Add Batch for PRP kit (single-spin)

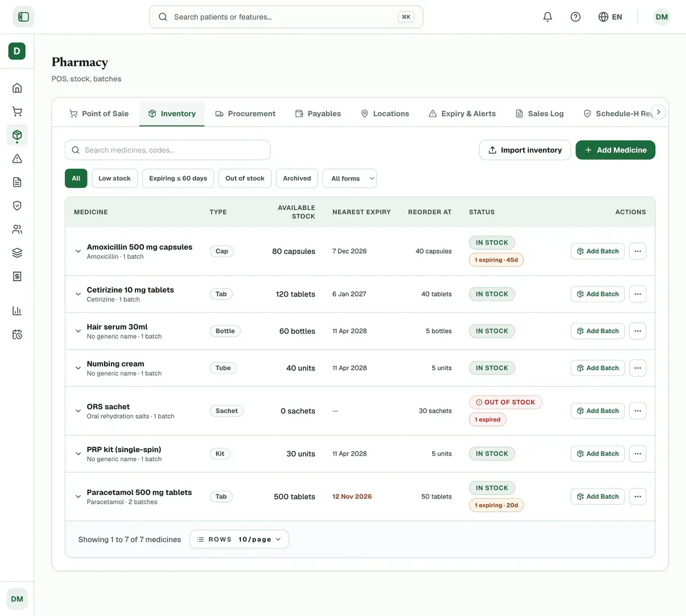point(598,454)
